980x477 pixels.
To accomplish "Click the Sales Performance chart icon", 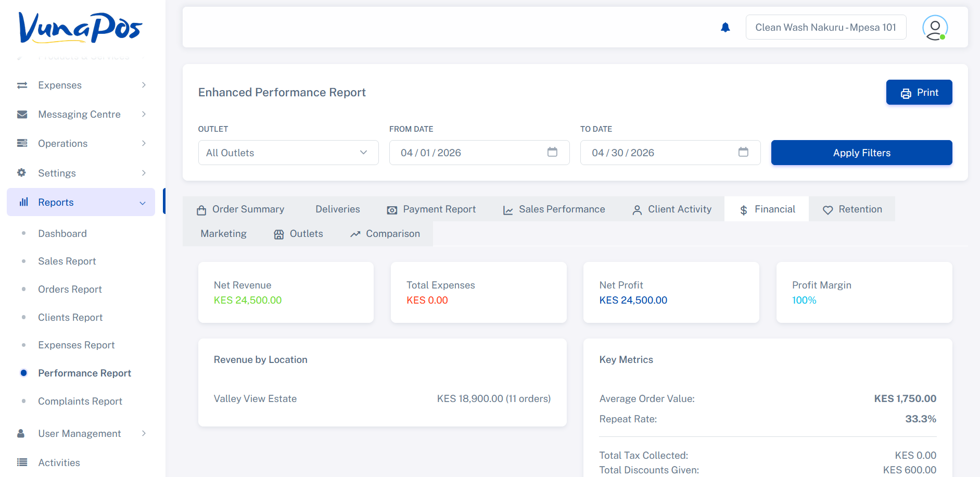I will click(508, 210).
